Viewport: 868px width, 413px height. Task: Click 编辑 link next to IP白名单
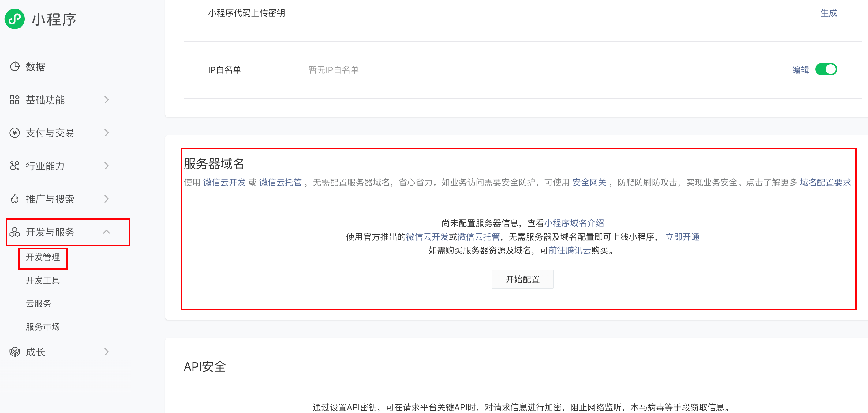coord(800,70)
